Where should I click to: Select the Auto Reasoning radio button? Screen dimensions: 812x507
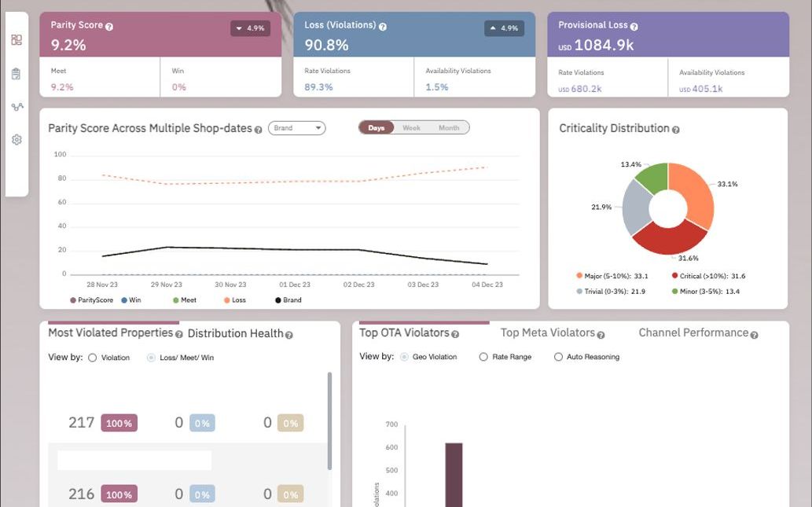click(558, 357)
